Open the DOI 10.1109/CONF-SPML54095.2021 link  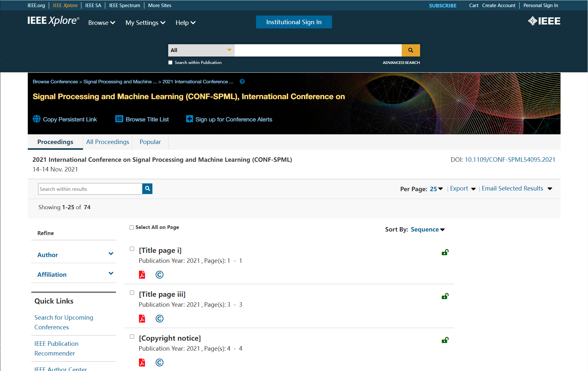pyautogui.click(x=510, y=160)
